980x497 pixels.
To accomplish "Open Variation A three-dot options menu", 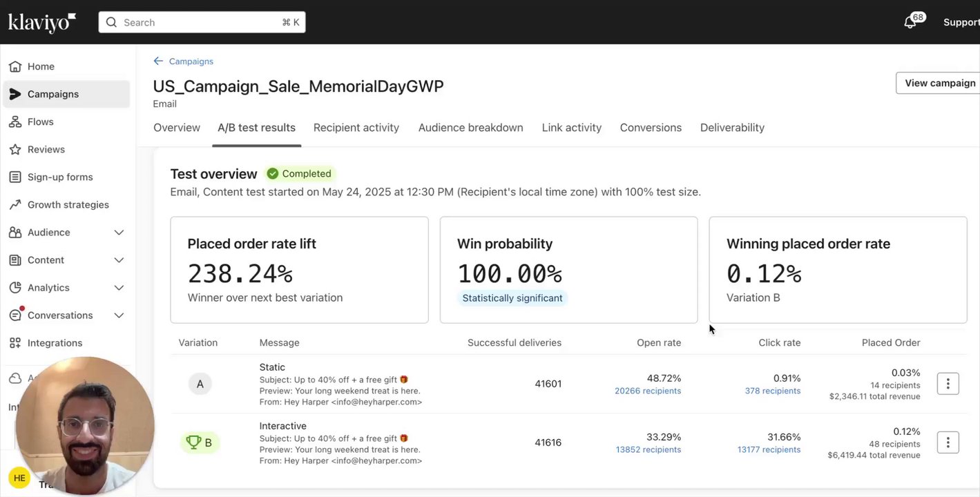I will point(948,384).
